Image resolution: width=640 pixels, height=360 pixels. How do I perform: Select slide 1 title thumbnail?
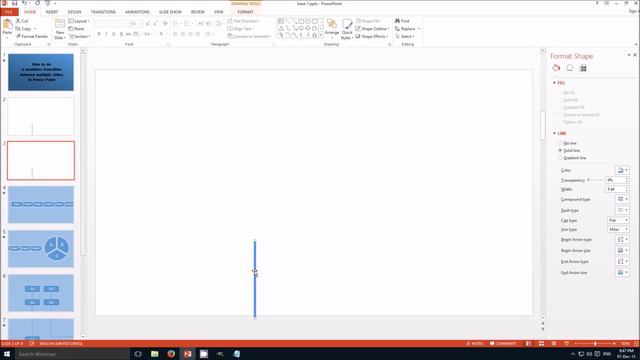tap(41, 72)
